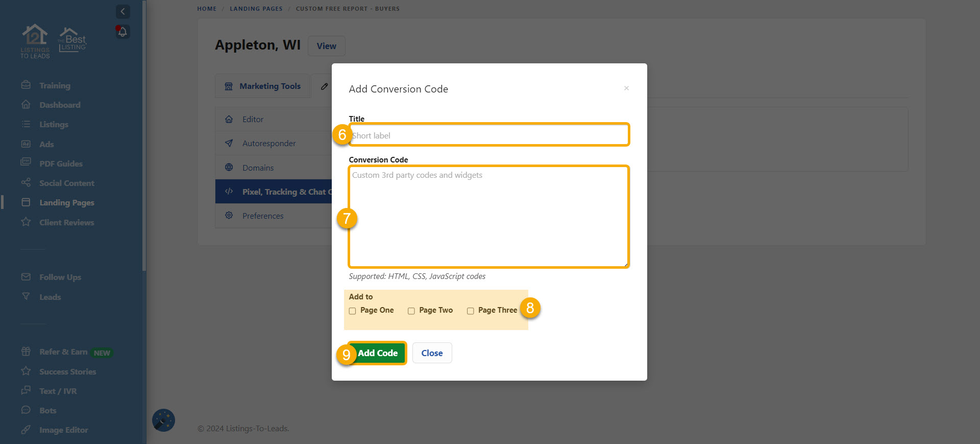Screen dimensions: 980x444
Task: Open the magic wand helper widget
Action: pos(163,420)
